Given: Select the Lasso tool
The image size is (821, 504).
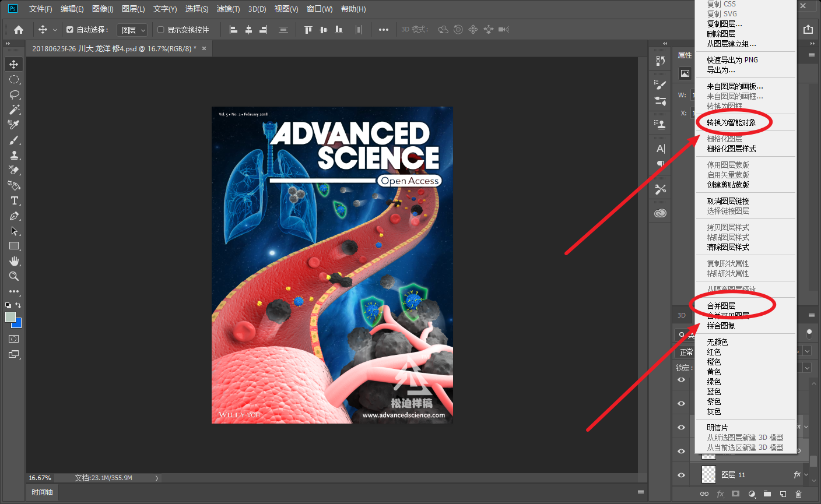Looking at the screenshot, I should tap(14, 94).
